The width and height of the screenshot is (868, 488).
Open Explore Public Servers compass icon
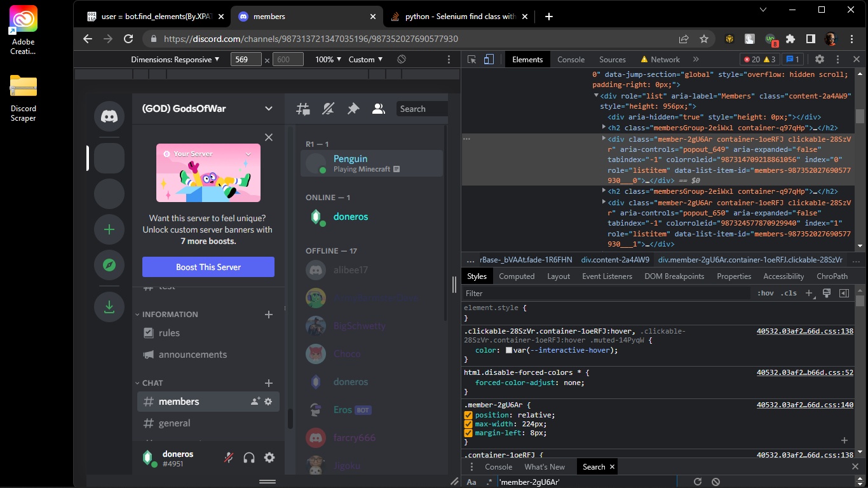click(x=109, y=265)
